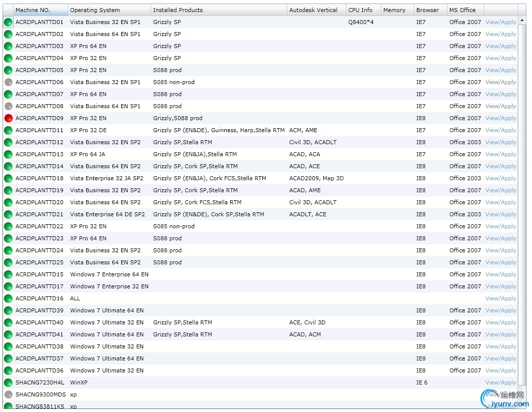This screenshot has width=532, height=412.
Task: Click "Grizzly,S088 prod" installed products cell
Action: coord(178,118)
